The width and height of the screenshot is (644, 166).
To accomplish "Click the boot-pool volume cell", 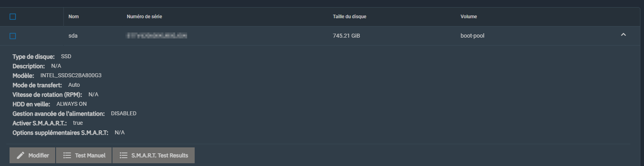I will [x=472, y=36].
